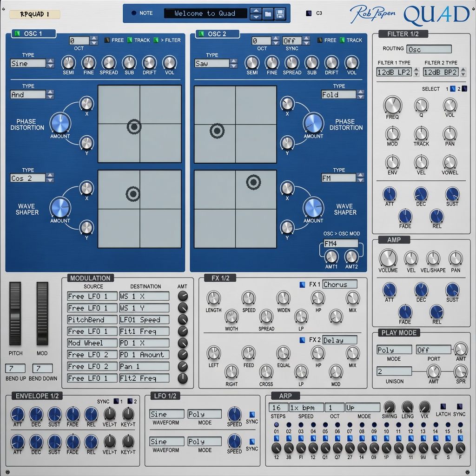Click the filter envelope ATT knob

pyautogui.click(x=390, y=194)
